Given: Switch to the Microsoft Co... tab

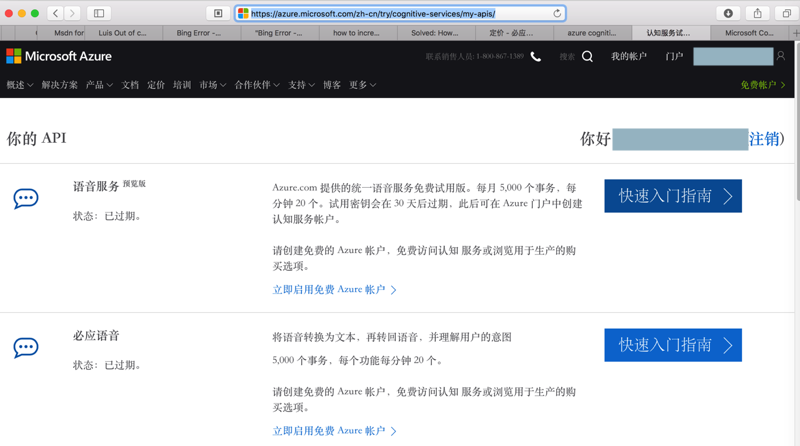Looking at the screenshot, I should click(748, 33).
